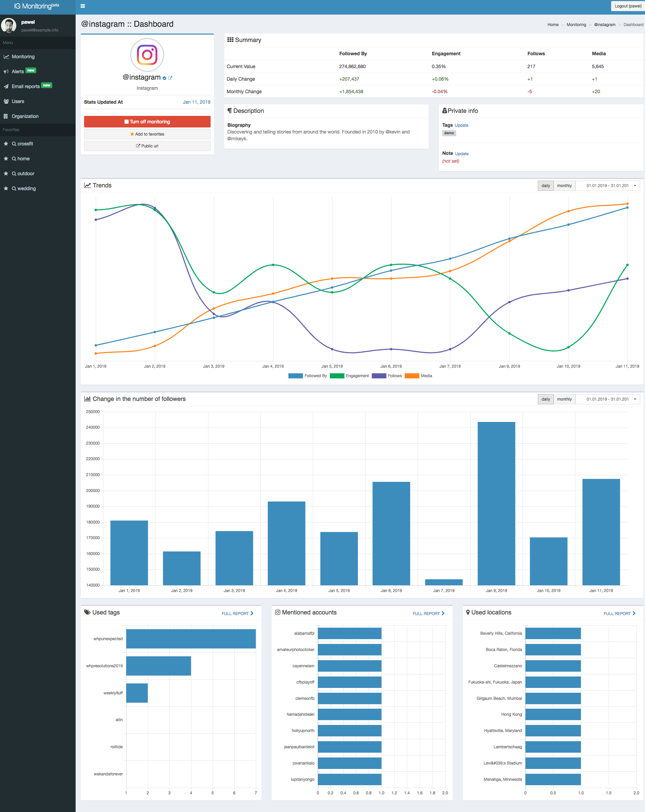Click the Turn off monitoring button
The width and height of the screenshot is (645, 812).
point(147,122)
